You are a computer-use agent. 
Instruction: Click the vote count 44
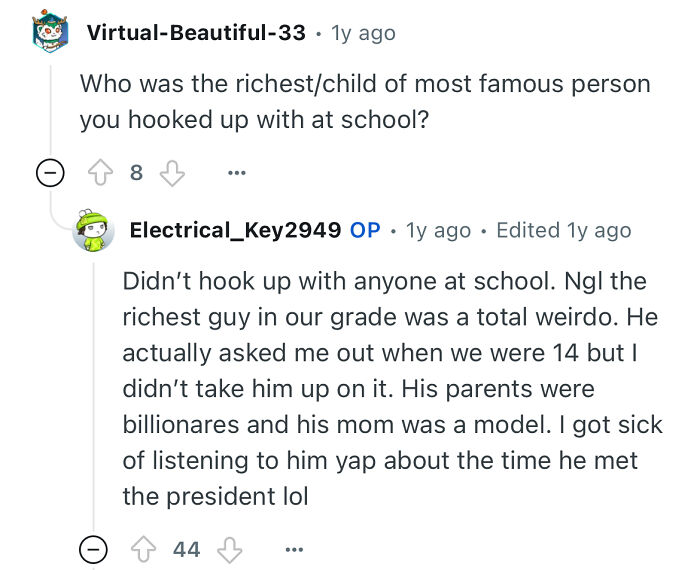(186, 549)
